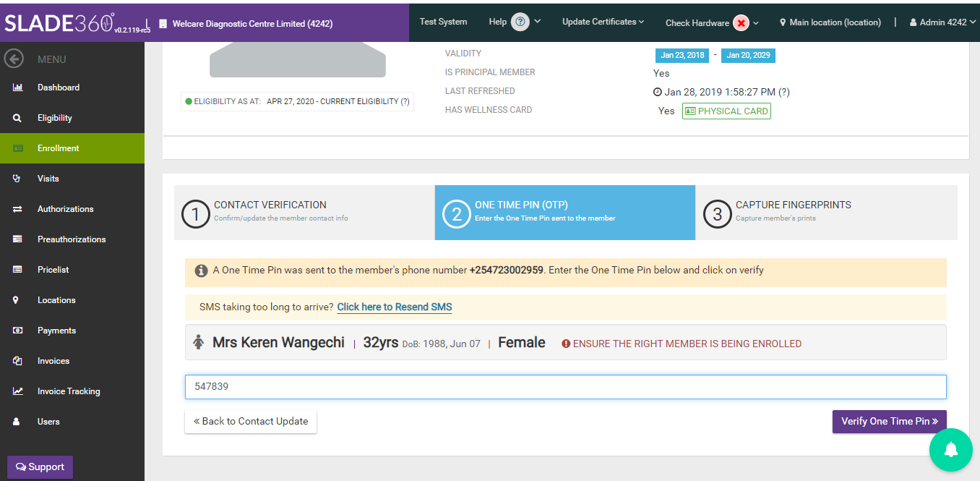The image size is (980, 481).
Task: Click the Dashboard bar-chart icon
Action: tap(18, 88)
